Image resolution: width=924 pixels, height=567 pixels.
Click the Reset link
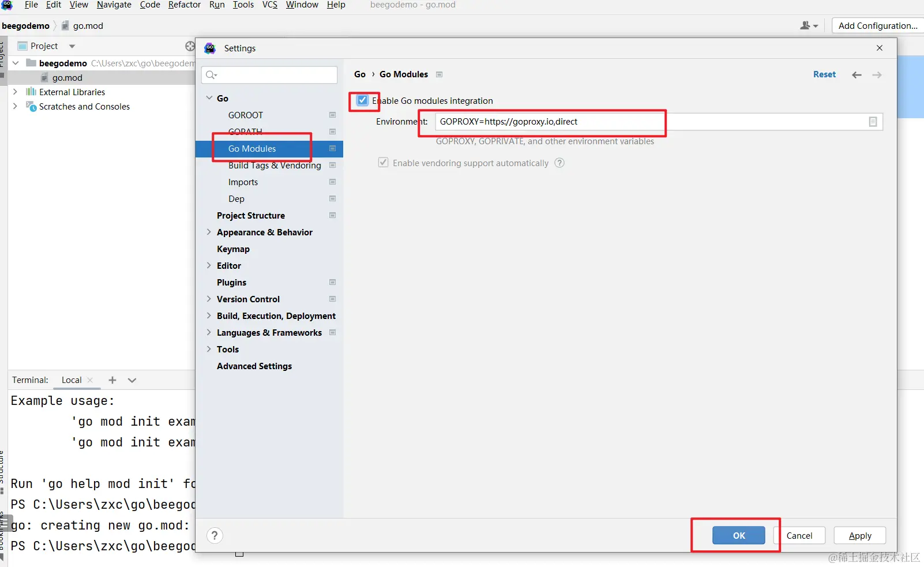tap(824, 74)
